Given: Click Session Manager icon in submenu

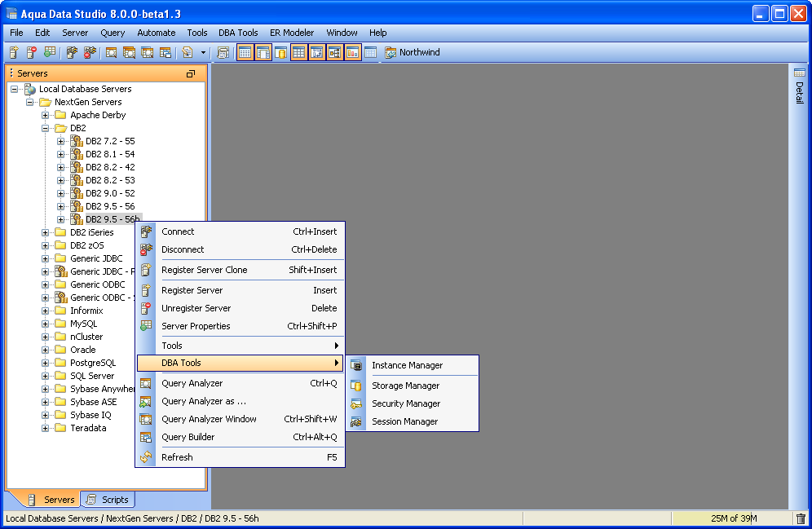Looking at the screenshot, I should pos(356,422).
